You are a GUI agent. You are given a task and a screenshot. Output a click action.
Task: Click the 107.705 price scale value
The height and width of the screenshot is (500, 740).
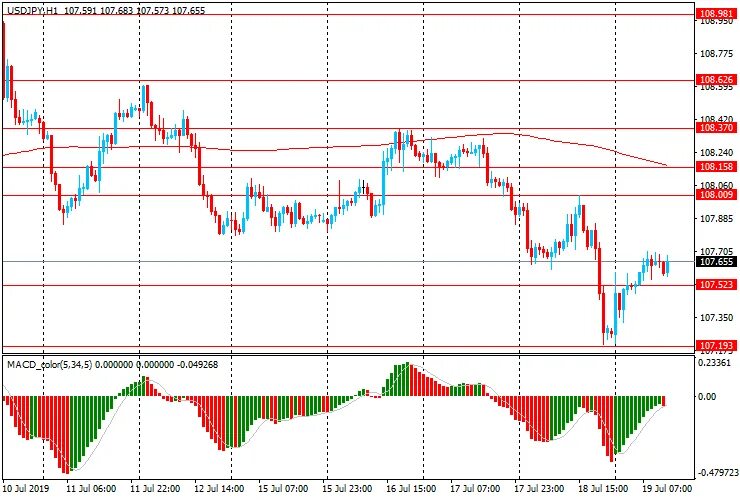[x=716, y=252]
